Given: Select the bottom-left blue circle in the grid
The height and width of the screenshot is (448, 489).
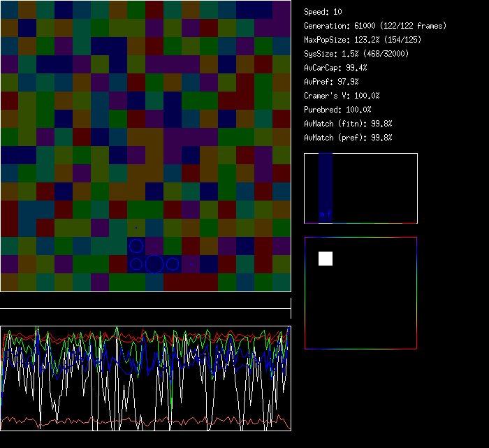Looking at the screenshot, I should pos(136,264).
